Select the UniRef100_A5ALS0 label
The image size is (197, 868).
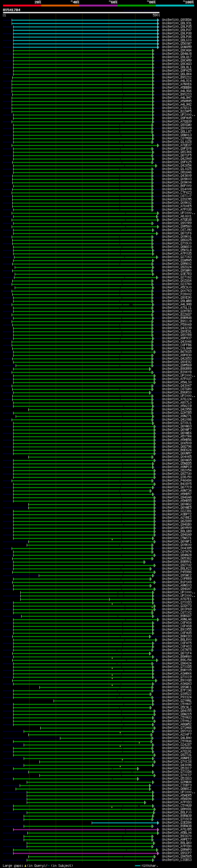coord(176,382)
